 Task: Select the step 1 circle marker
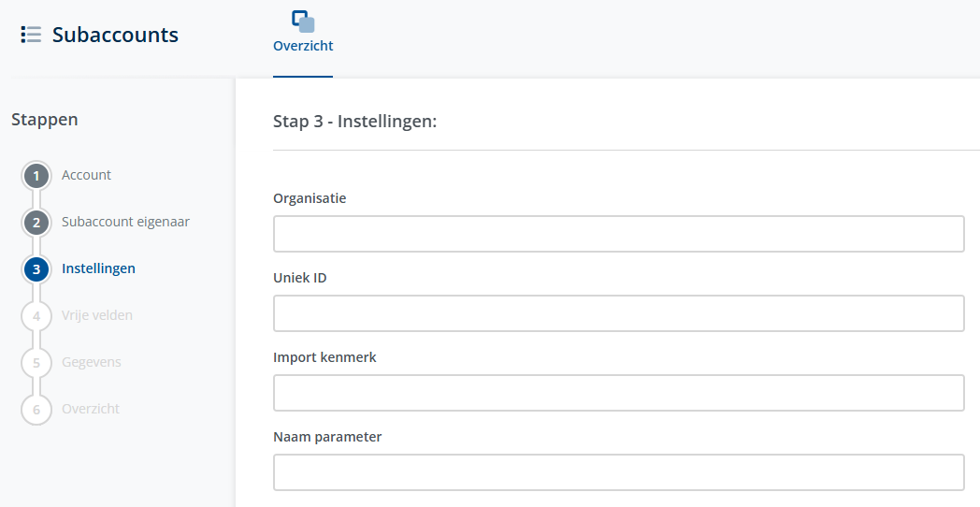point(36,176)
